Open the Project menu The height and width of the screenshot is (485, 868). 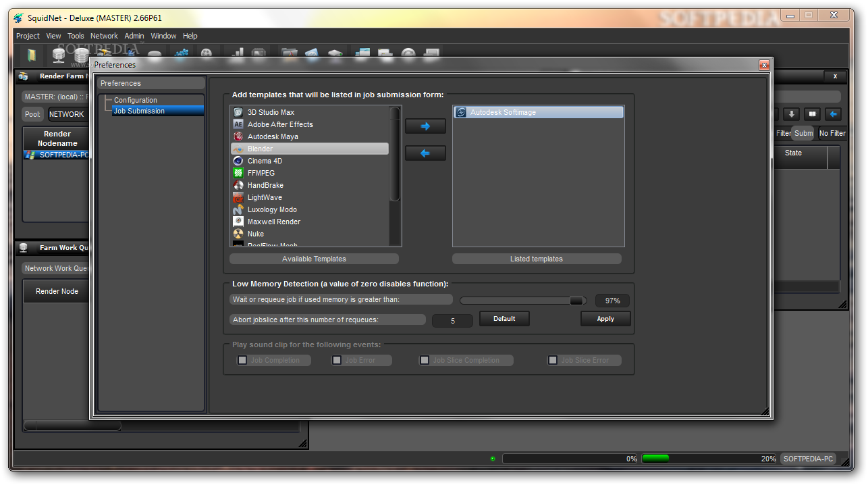pyautogui.click(x=28, y=36)
